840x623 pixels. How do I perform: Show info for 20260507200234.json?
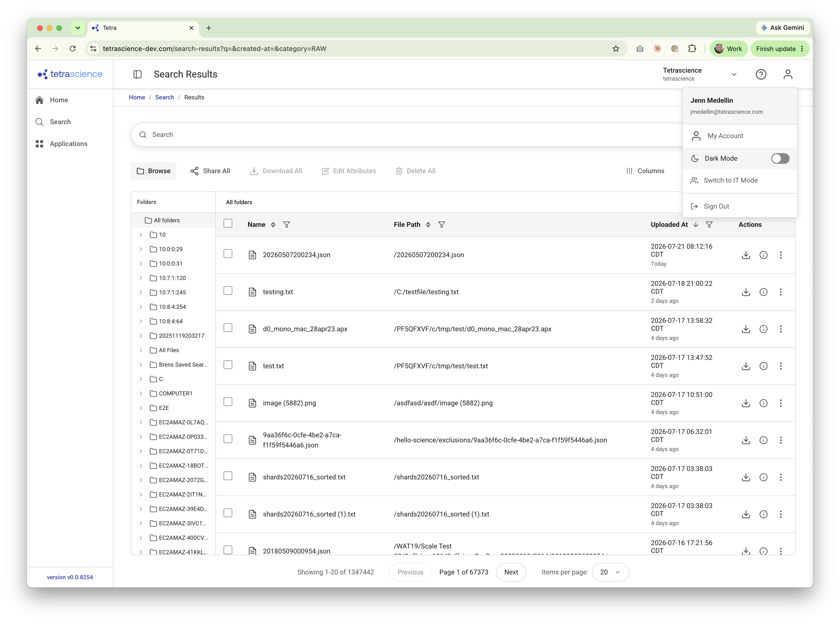click(763, 255)
